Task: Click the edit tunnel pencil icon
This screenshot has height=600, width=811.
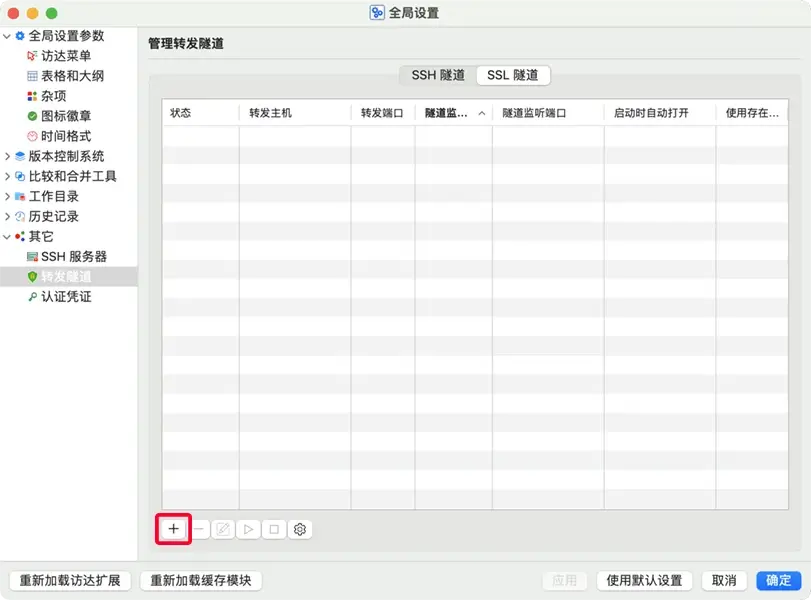Action: point(222,529)
